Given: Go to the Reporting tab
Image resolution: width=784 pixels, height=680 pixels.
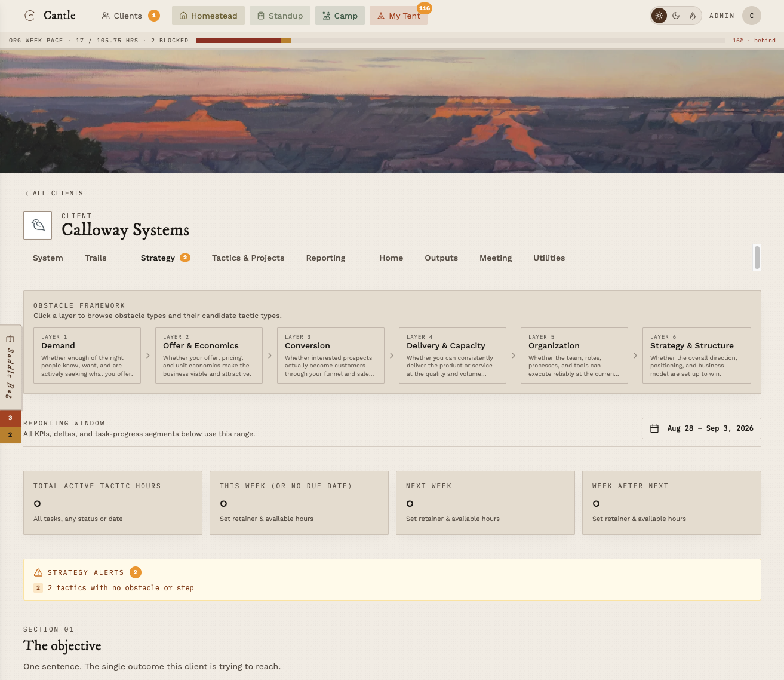Looking at the screenshot, I should coord(325,258).
